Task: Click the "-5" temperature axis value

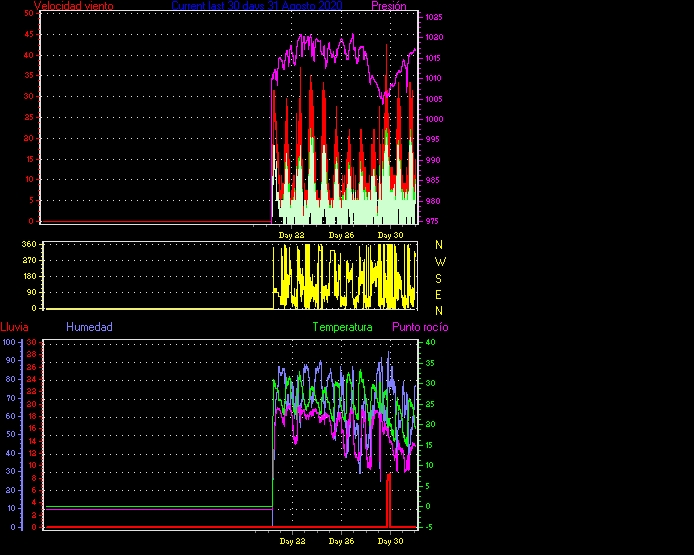Action: tap(429, 527)
